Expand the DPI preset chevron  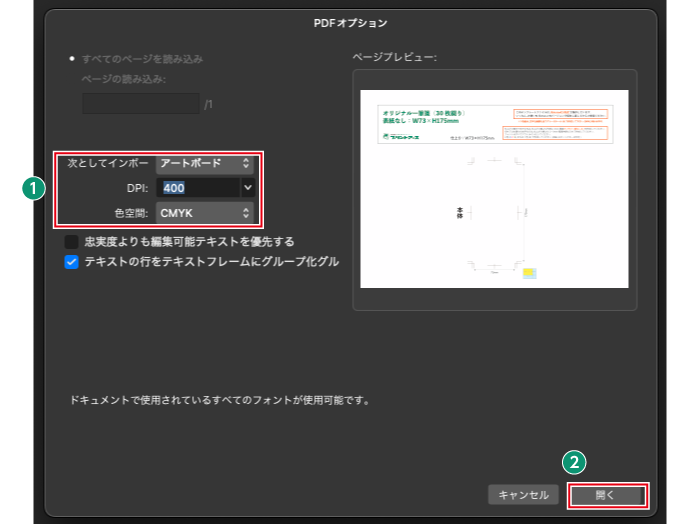point(248,187)
